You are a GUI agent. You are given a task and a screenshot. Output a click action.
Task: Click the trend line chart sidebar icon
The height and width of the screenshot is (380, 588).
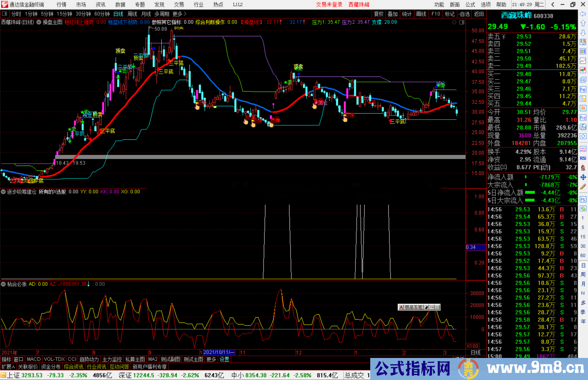click(583, 61)
